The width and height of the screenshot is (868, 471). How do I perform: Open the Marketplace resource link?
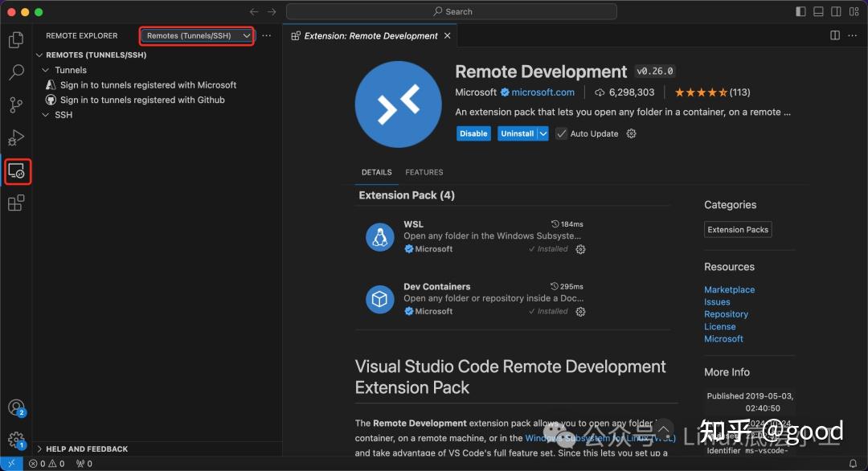729,289
